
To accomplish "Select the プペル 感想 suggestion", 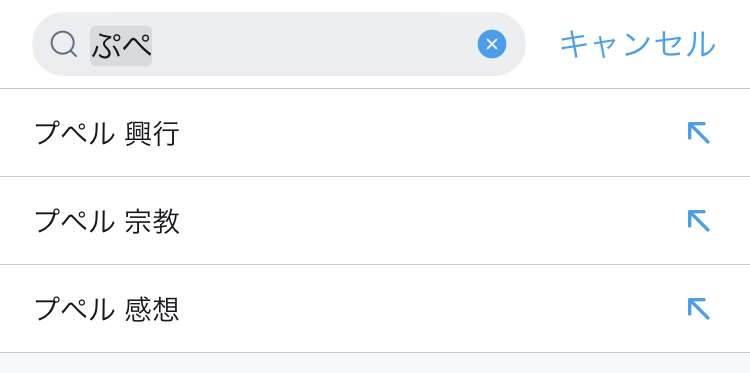I will [x=375, y=308].
